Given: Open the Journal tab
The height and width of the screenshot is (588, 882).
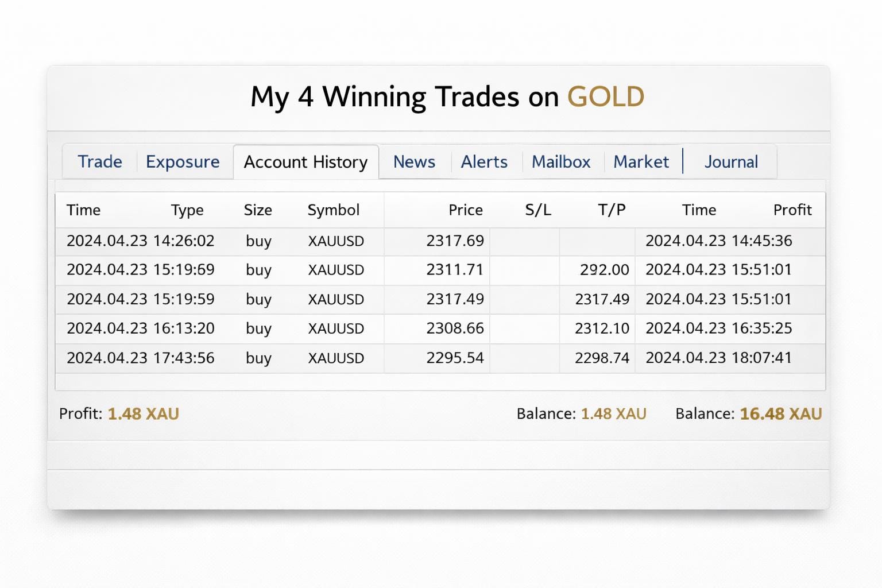Looking at the screenshot, I should click(x=732, y=162).
